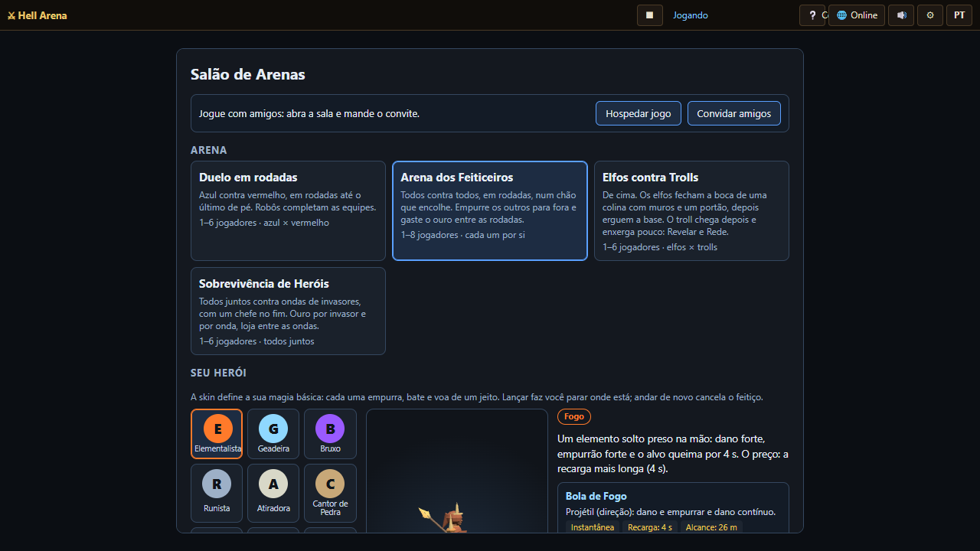Click the ARENA section label

(209, 150)
